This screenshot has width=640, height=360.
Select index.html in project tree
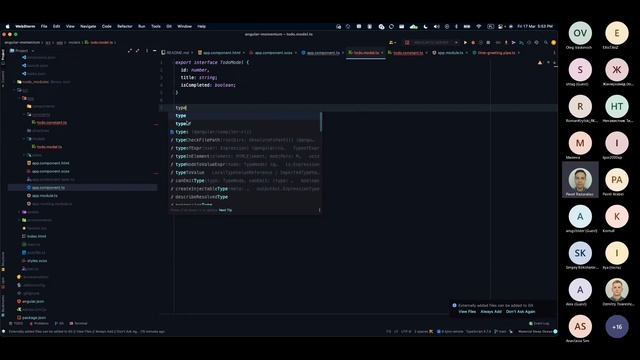click(x=36, y=236)
